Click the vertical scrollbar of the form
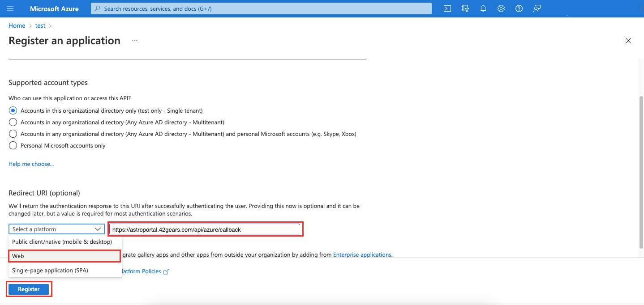644x305 pixels. [x=641, y=172]
